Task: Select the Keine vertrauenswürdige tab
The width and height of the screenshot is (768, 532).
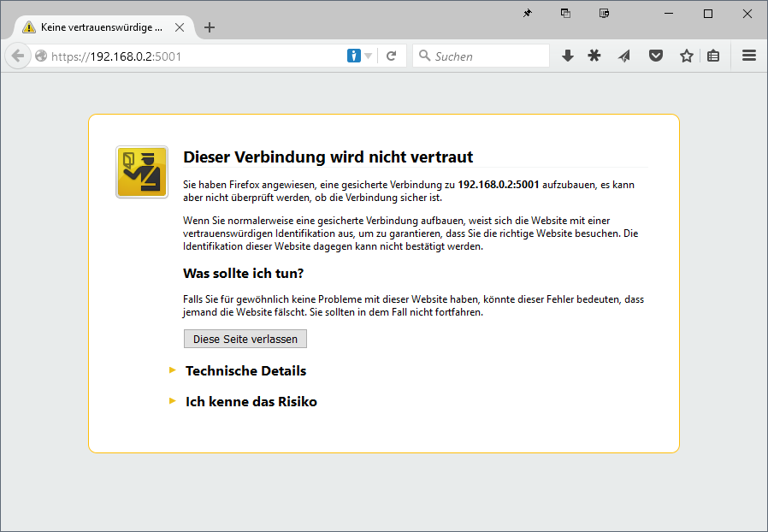Action: click(x=103, y=27)
